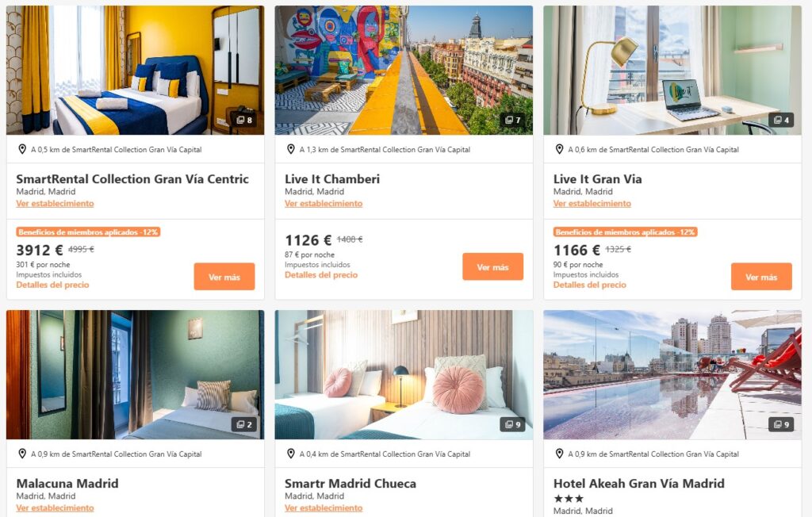
Task: Open photo gallery icon on Smartr Madrid Chueca
Action: 513,425
